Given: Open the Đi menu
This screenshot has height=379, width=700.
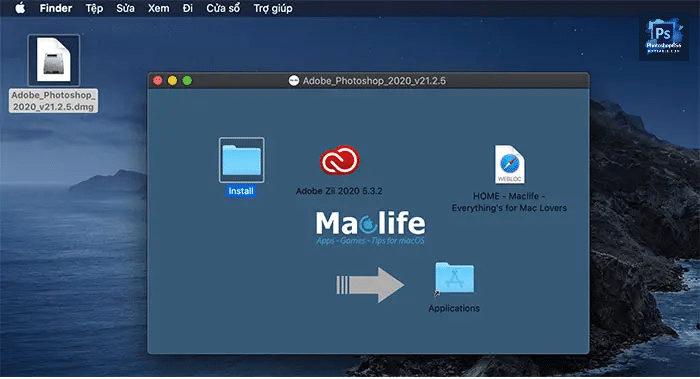Looking at the screenshot, I should [x=188, y=8].
